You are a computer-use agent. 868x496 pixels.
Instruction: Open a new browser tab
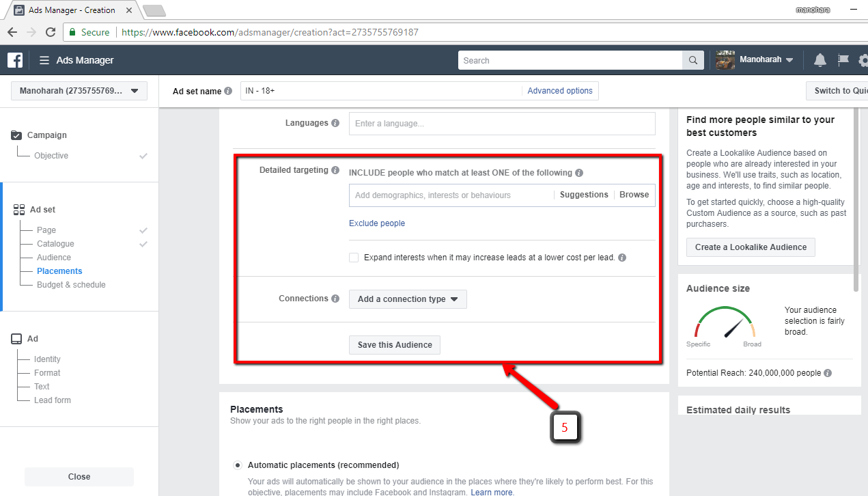[x=154, y=10]
